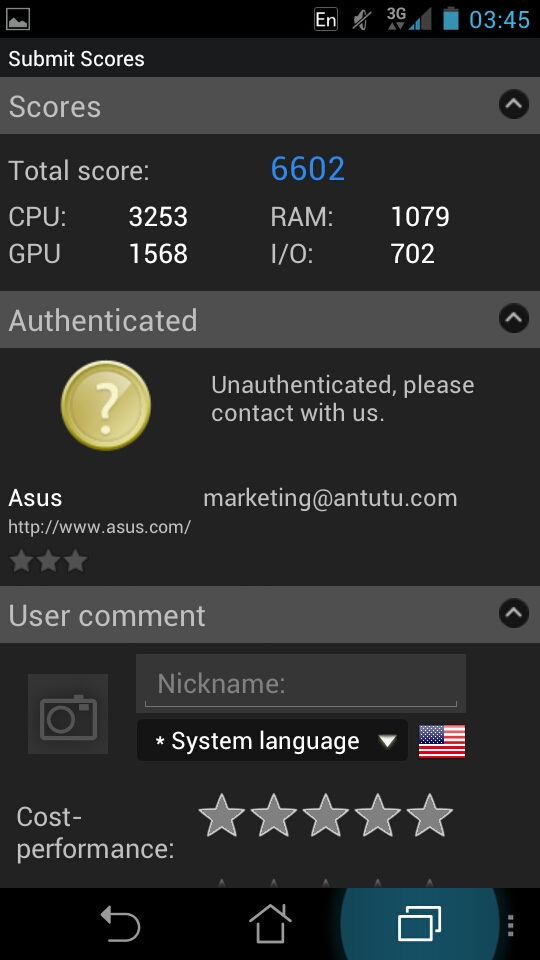Tap the marketing@antutu.com email address
The width and height of the screenshot is (540, 960).
tap(330, 498)
